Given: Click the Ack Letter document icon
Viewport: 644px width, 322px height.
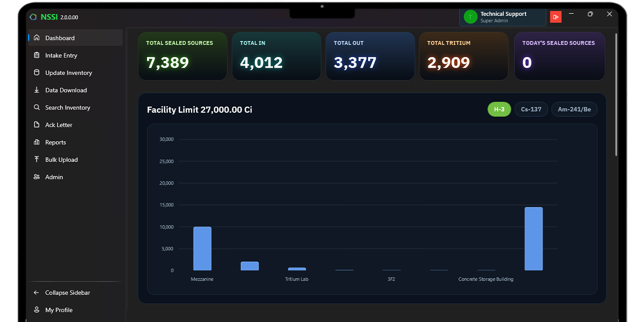Looking at the screenshot, I should 36,125.
